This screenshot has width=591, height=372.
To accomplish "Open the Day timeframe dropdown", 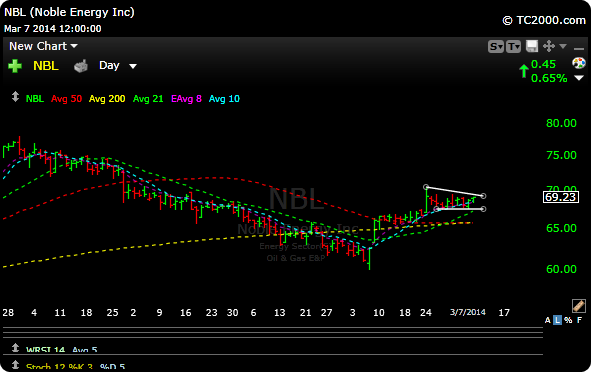I will pos(118,66).
